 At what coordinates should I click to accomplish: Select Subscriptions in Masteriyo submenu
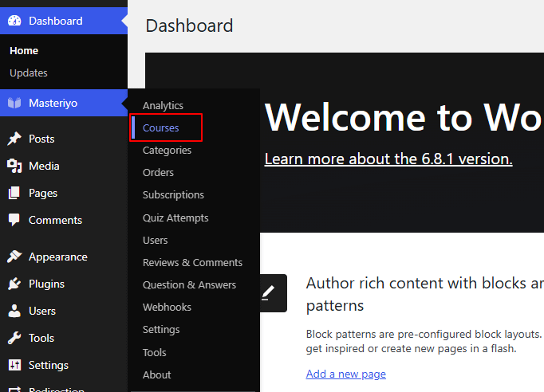pyautogui.click(x=173, y=194)
